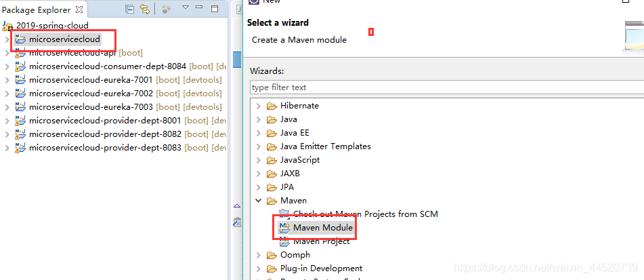Select Plug-in Development folder label
The height and width of the screenshot is (280, 644).
pyautogui.click(x=322, y=268)
